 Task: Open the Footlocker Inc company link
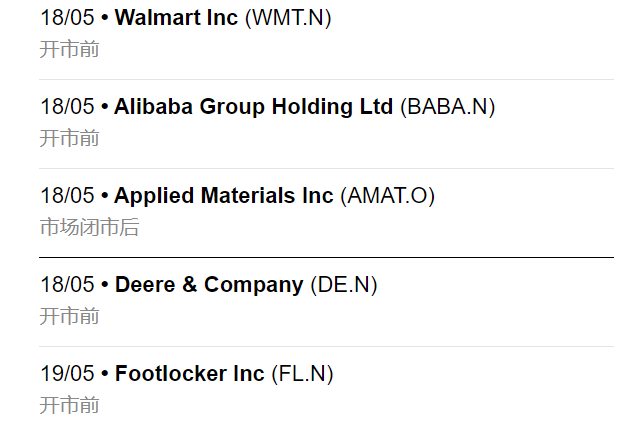pyautogui.click(x=190, y=374)
